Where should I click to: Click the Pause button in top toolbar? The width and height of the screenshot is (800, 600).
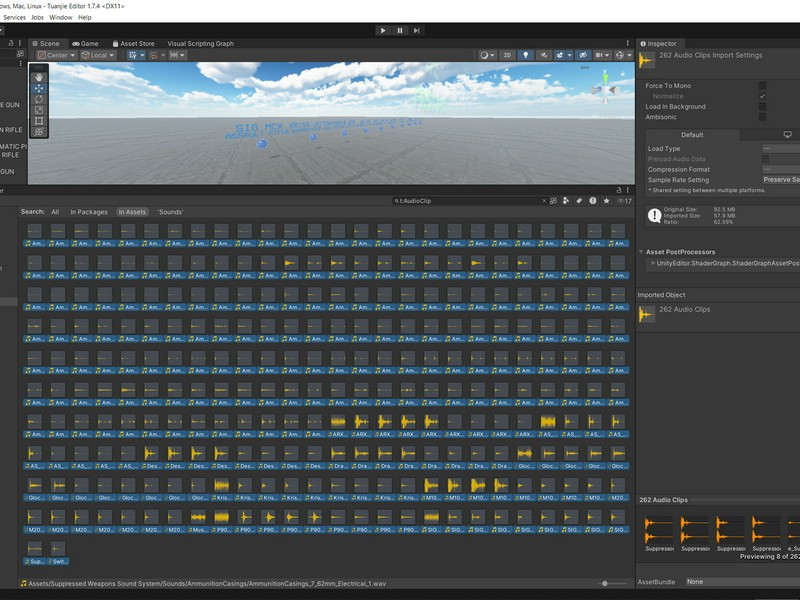click(x=399, y=31)
